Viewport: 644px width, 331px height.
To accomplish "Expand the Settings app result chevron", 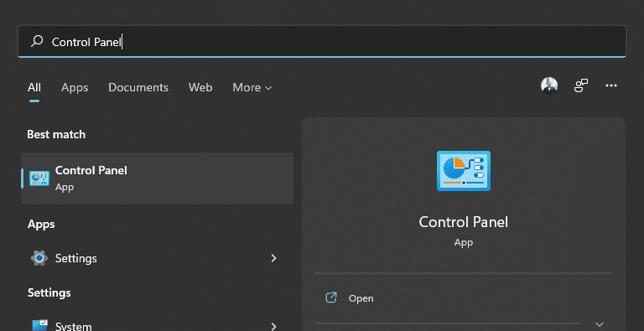I will point(274,258).
